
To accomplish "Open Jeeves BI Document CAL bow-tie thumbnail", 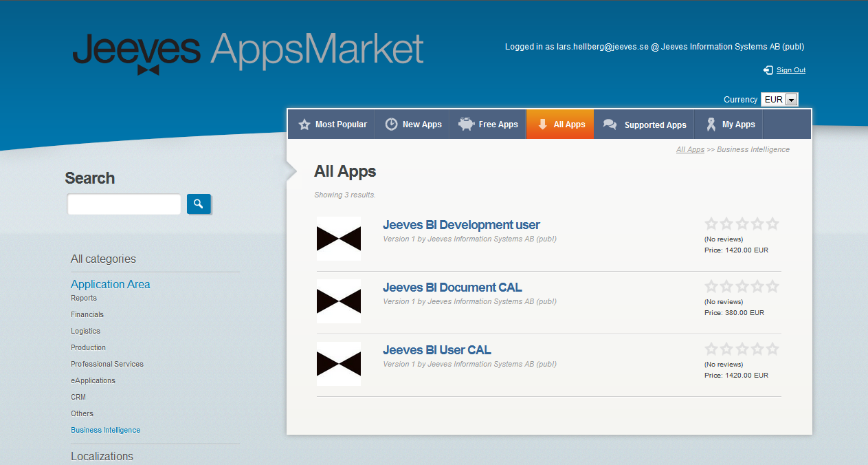I will (x=339, y=301).
